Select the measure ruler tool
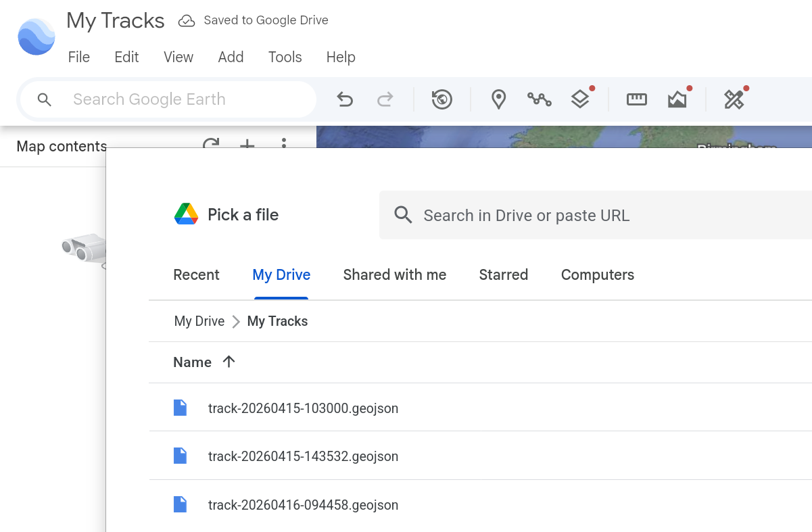The width and height of the screenshot is (812, 532). (637, 100)
